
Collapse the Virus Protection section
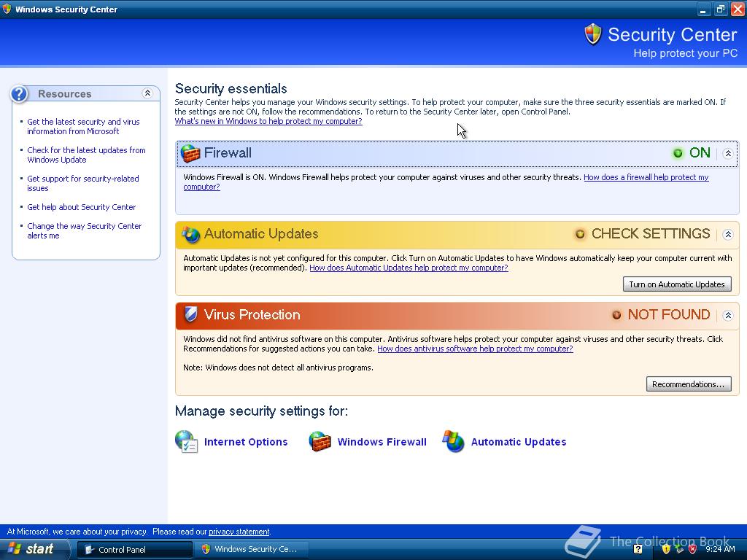pyautogui.click(x=728, y=315)
